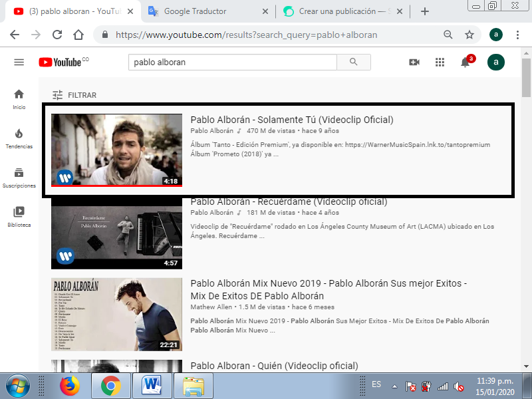Open Suscripciones in the sidebar
532x399 pixels.
click(x=19, y=178)
